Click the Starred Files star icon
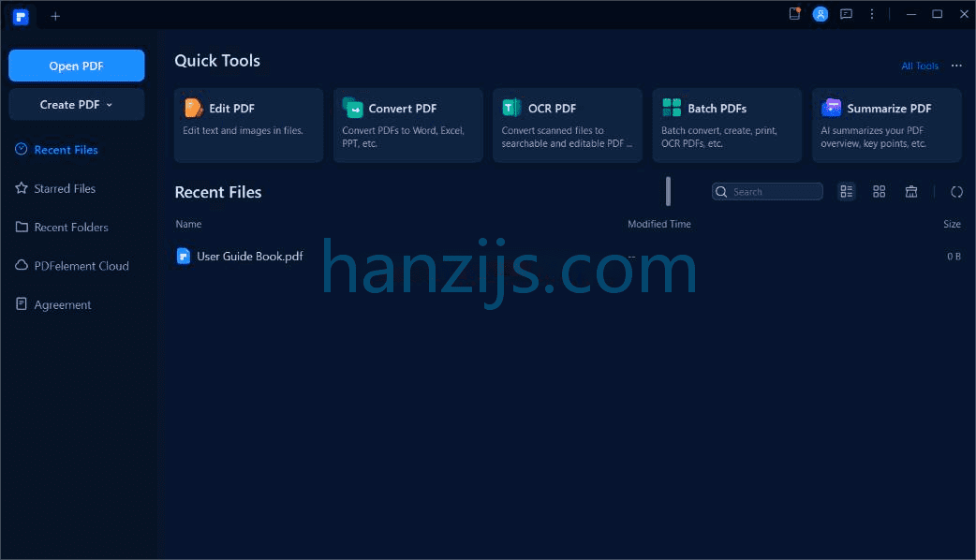Image resolution: width=976 pixels, height=560 pixels. [x=22, y=188]
